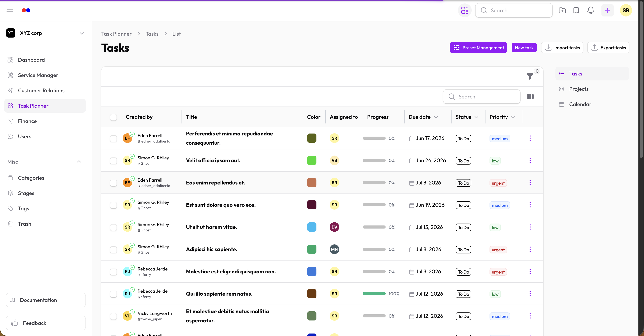Open urgent priority of Eos enim repellendus row

pyautogui.click(x=498, y=183)
